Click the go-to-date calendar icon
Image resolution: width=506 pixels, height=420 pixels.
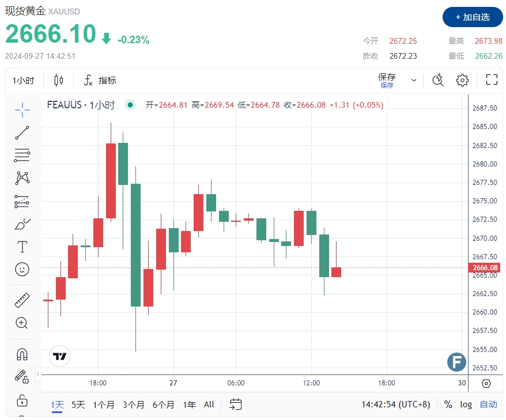[x=235, y=404]
